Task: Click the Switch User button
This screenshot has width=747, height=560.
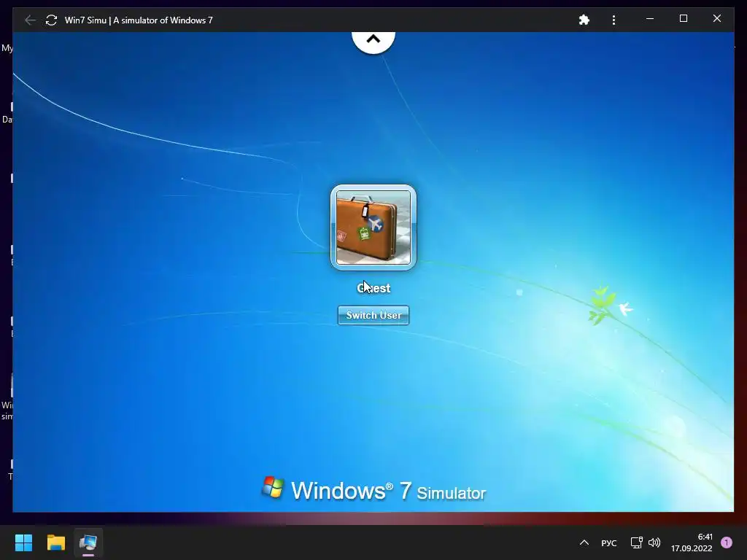Action: [x=373, y=315]
